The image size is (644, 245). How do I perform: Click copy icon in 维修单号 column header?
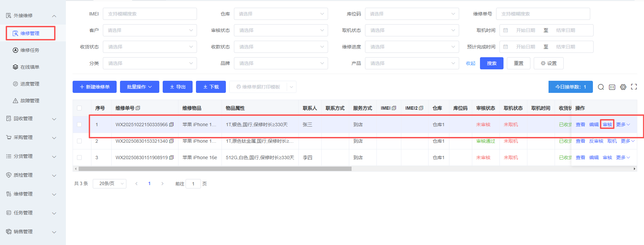[x=138, y=108]
